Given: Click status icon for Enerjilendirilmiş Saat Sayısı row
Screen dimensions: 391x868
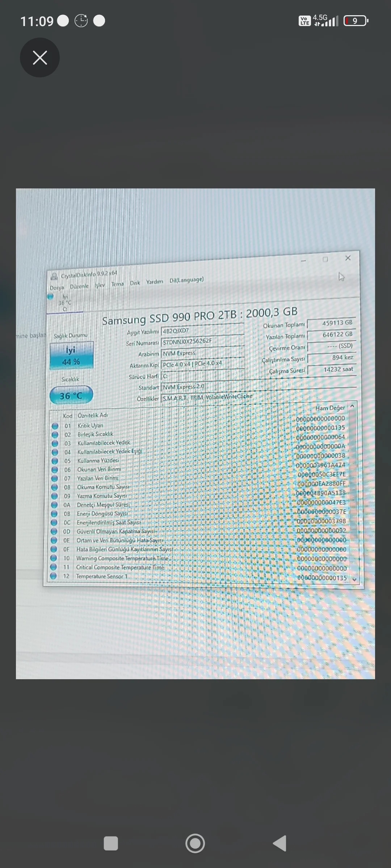Looking at the screenshot, I should click(x=54, y=523).
